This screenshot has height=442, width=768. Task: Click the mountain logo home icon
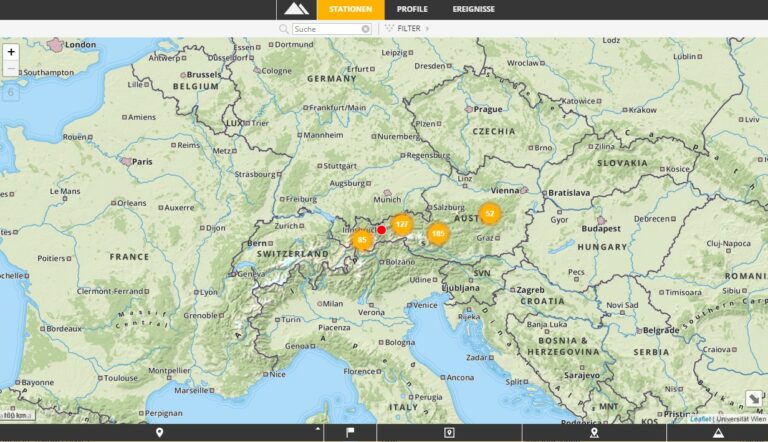[296, 9]
